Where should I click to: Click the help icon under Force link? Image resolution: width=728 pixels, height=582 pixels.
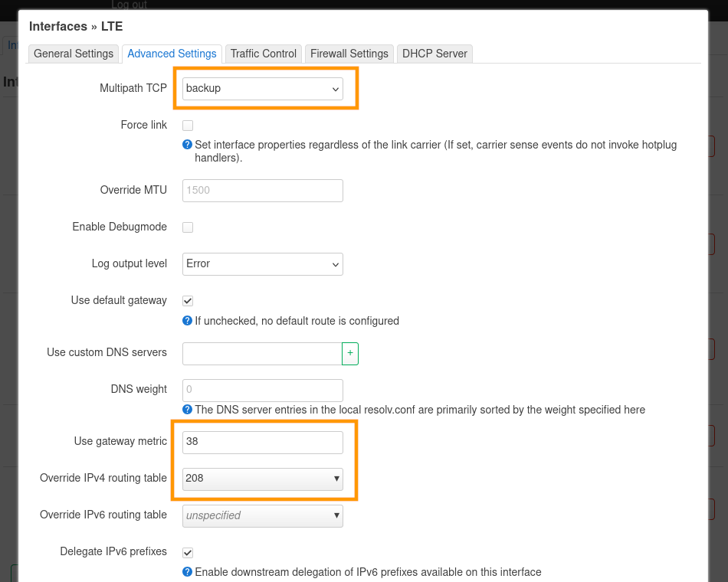[x=187, y=145]
